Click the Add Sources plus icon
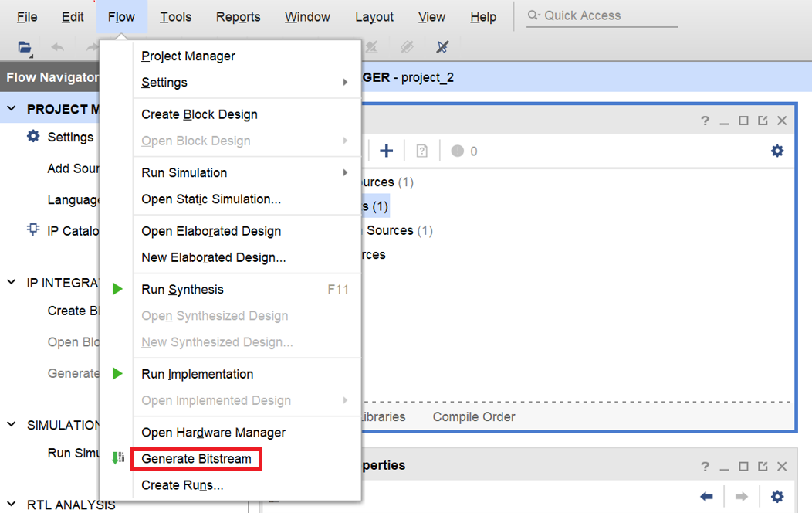This screenshot has height=513, width=812. [387, 151]
